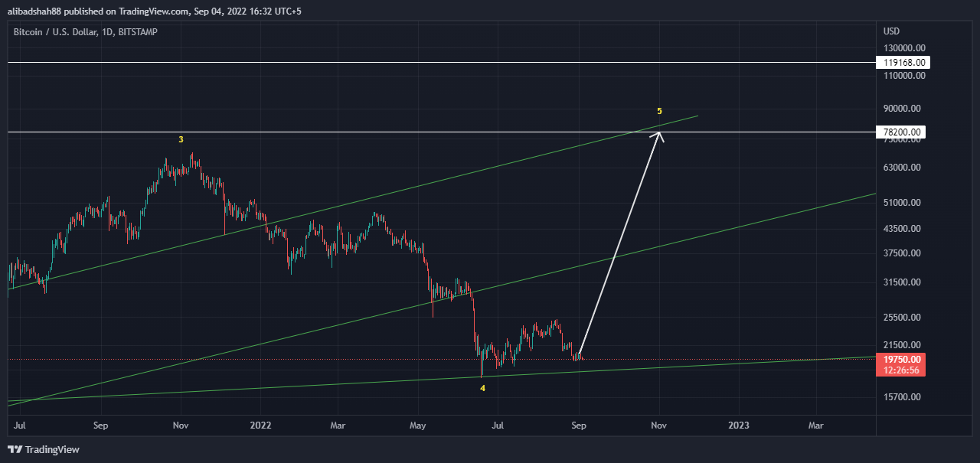Click the 15700.00 axis value

pos(901,397)
